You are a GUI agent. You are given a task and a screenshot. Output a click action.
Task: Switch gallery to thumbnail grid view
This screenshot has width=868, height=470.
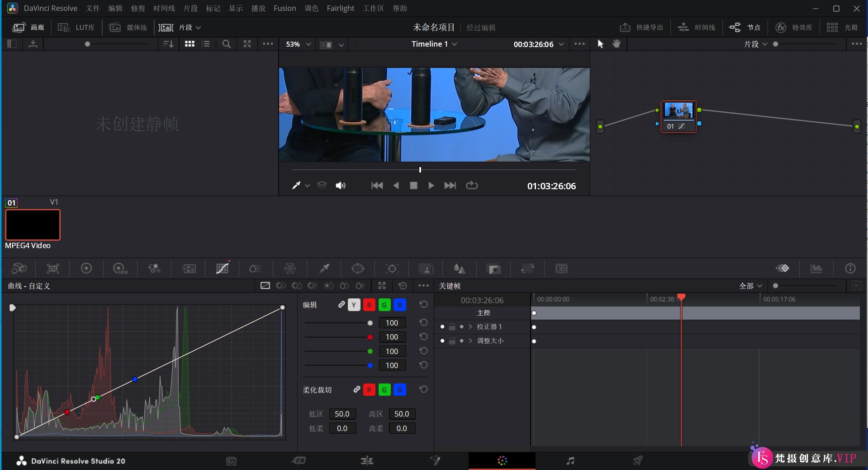[190, 44]
